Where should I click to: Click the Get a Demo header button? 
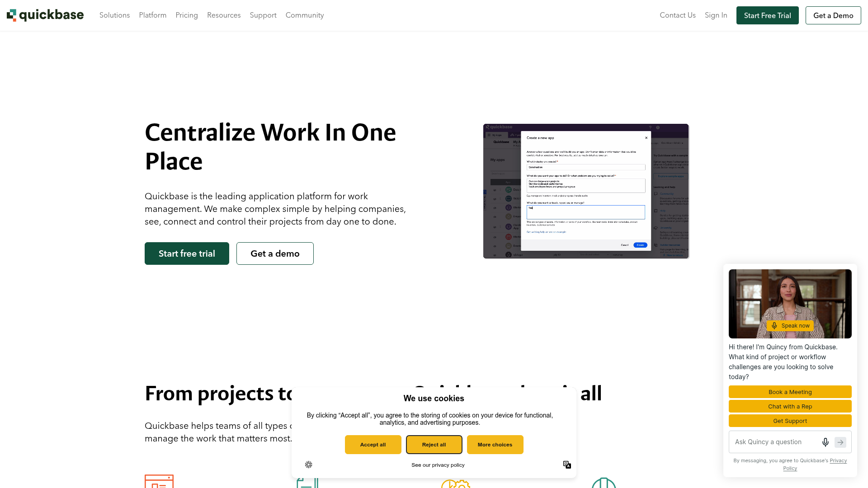[x=833, y=15]
